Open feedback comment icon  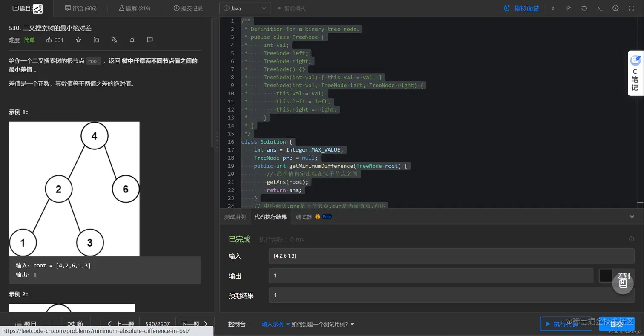(x=150, y=40)
